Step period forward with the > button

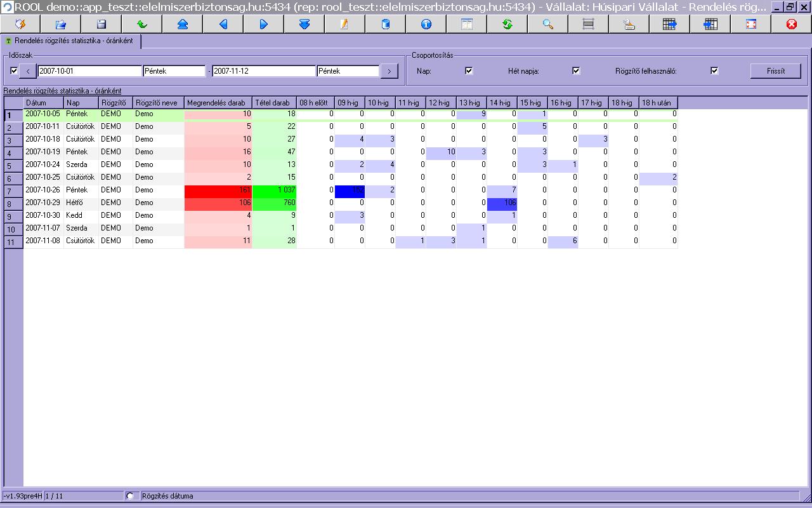pos(389,71)
